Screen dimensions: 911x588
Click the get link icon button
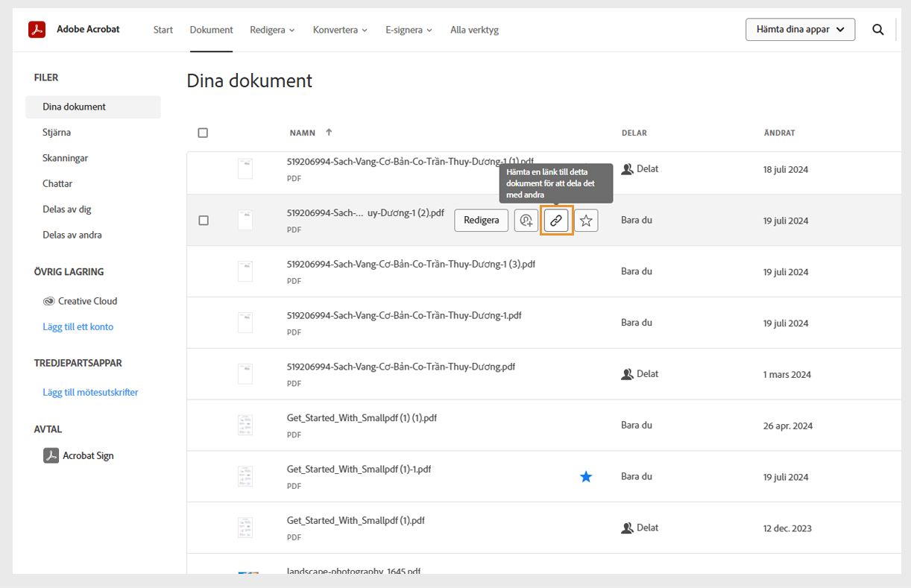coord(556,221)
